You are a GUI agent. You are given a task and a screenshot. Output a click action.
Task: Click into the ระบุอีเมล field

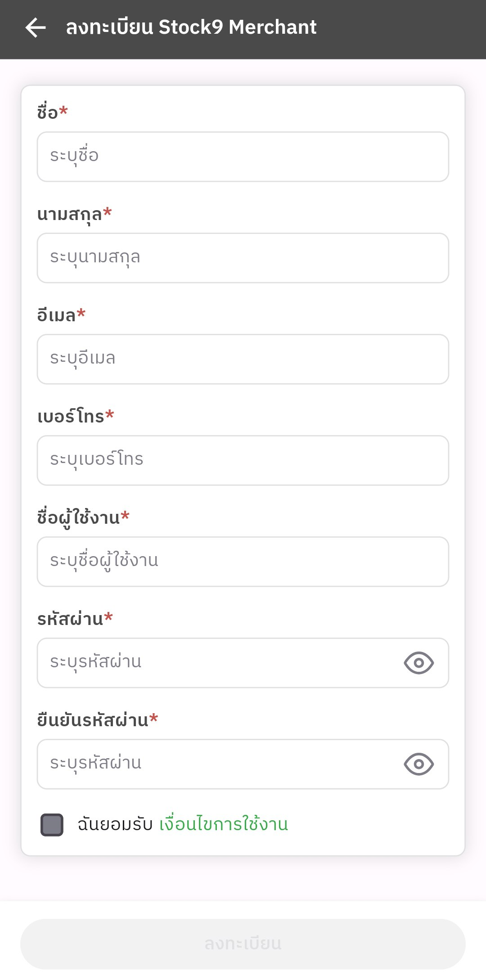coord(243,359)
